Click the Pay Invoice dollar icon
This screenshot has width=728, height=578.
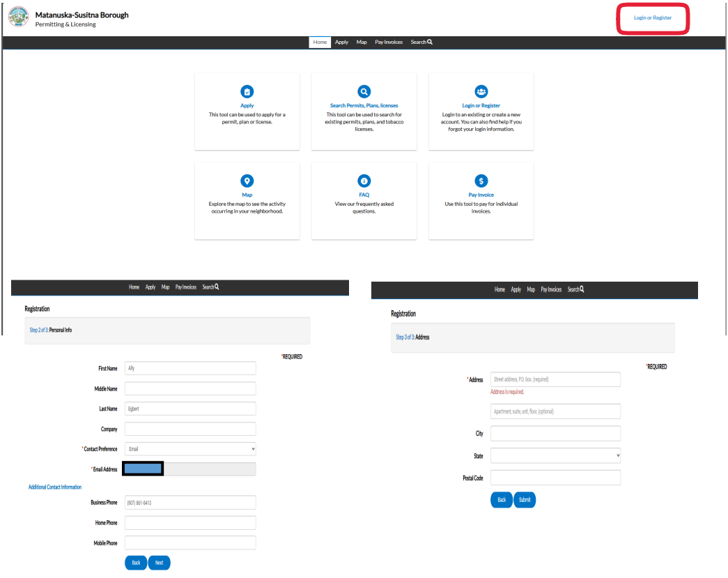click(x=481, y=181)
